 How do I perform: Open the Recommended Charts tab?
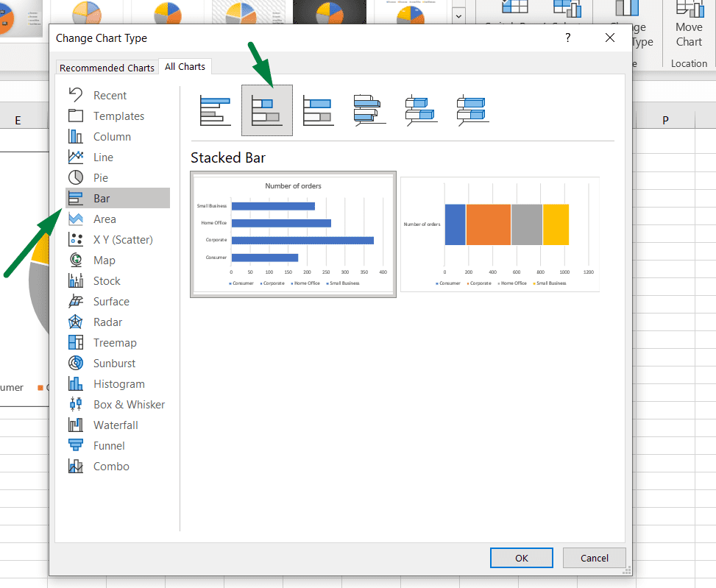pos(107,67)
